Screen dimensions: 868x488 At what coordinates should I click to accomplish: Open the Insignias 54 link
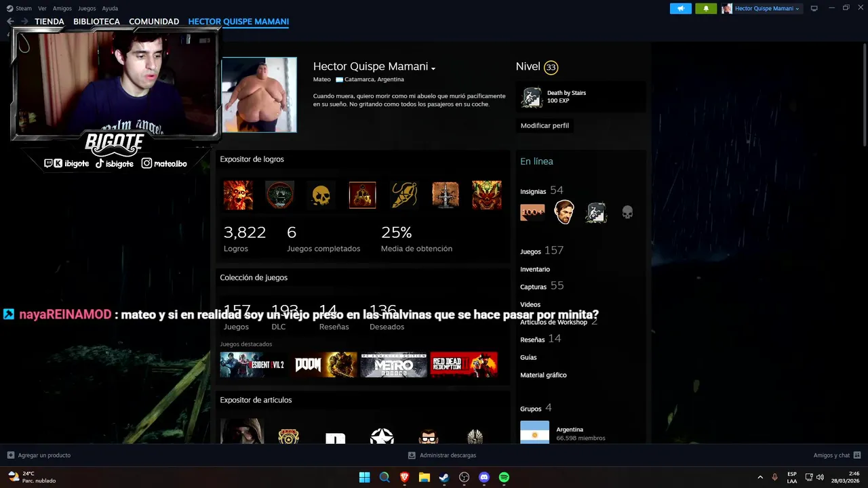pyautogui.click(x=542, y=190)
